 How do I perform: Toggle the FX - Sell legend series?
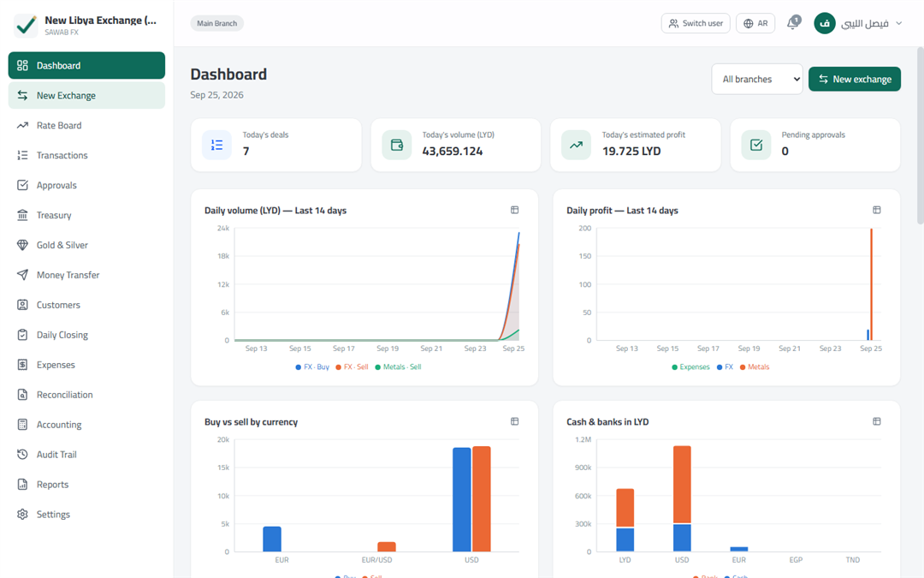pos(352,366)
